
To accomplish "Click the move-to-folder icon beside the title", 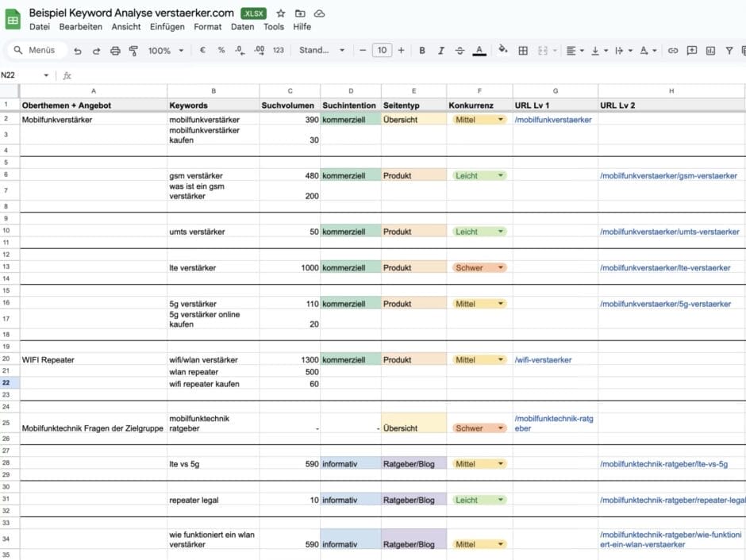I will coord(300,13).
